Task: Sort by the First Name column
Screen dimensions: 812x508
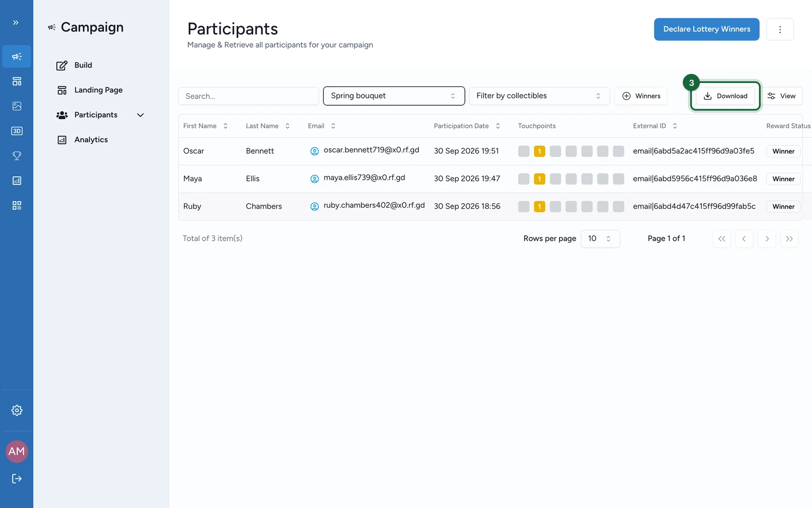Action: pos(206,126)
